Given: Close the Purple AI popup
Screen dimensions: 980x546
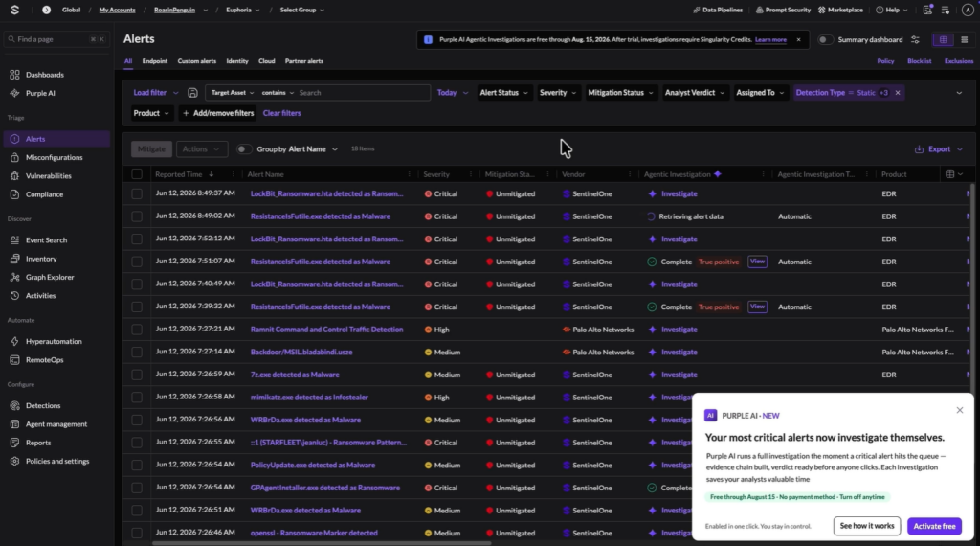Looking at the screenshot, I should pos(960,410).
